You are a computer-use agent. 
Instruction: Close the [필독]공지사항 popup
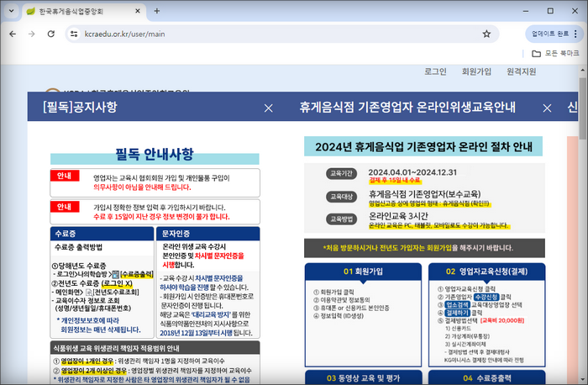pyautogui.click(x=269, y=108)
